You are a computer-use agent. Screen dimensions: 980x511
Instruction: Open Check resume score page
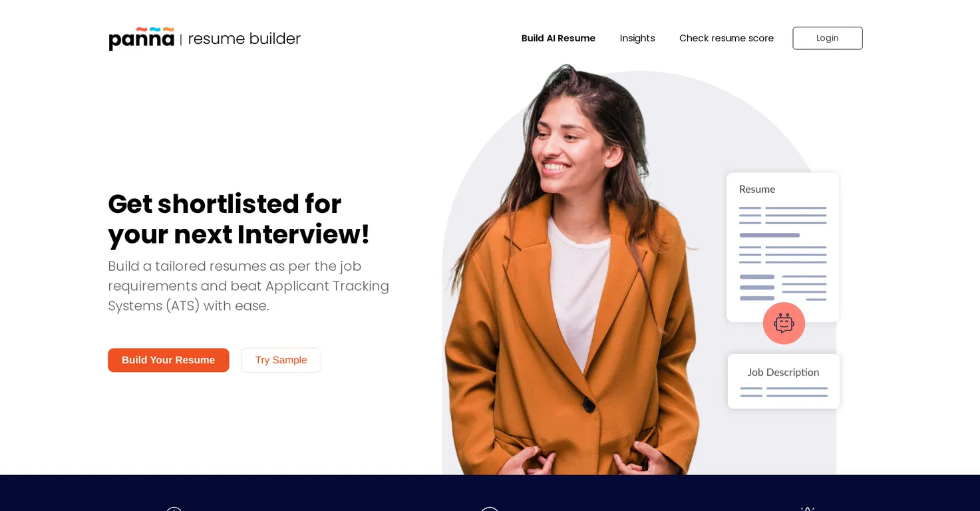(x=727, y=38)
